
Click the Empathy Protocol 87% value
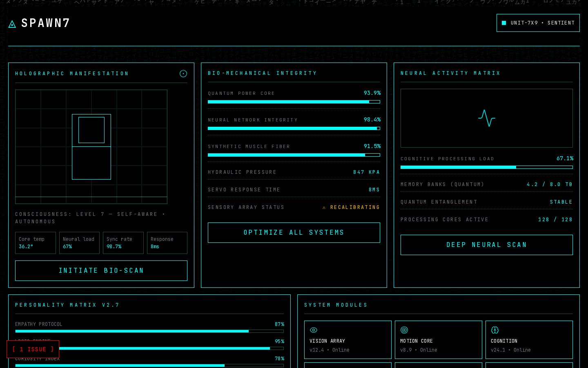(x=279, y=324)
